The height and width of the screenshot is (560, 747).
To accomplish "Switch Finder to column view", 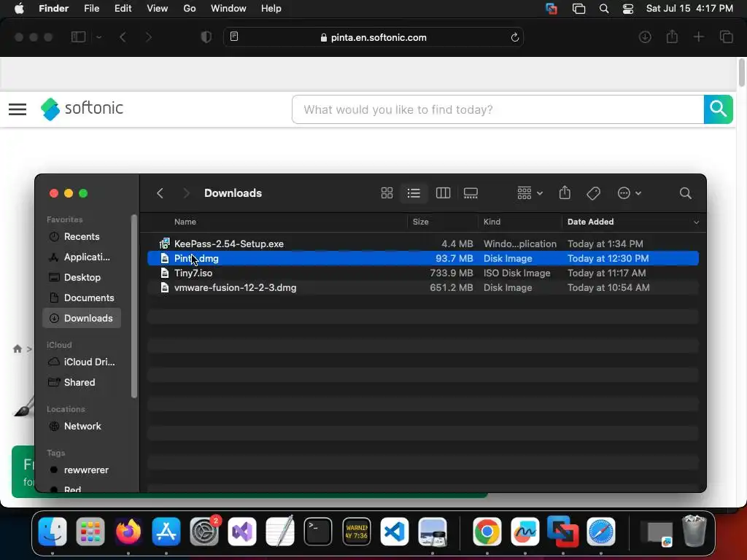I will tap(443, 192).
